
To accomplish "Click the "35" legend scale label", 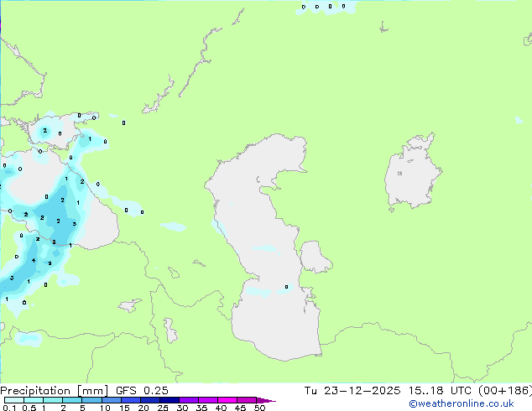I will (201, 408).
